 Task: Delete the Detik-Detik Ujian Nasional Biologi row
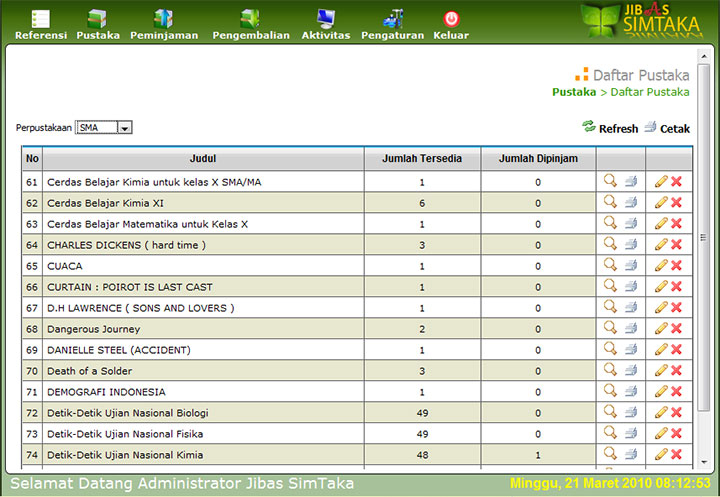676,412
